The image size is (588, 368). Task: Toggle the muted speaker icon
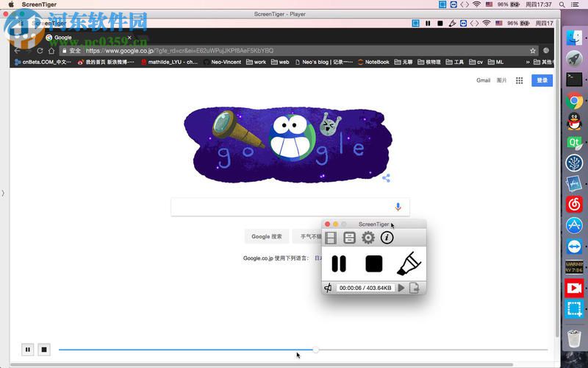pyautogui.click(x=328, y=288)
